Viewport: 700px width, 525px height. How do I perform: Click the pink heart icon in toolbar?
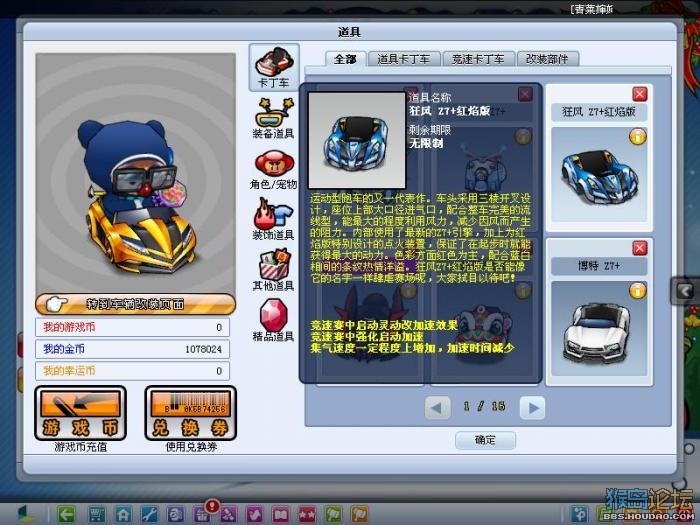pyautogui.click(x=255, y=514)
